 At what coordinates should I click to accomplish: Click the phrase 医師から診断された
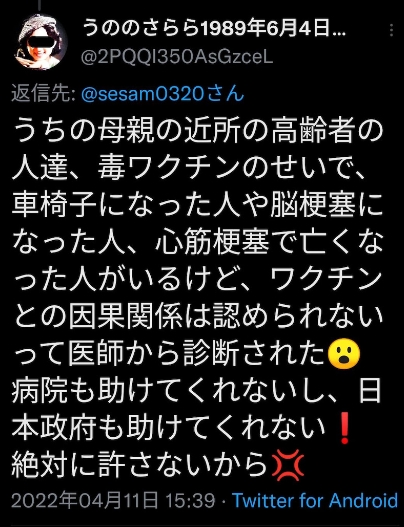tap(197, 354)
